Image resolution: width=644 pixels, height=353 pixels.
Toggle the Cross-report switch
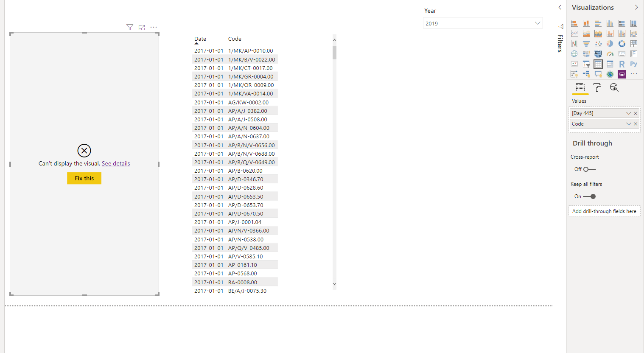coord(589,169)
